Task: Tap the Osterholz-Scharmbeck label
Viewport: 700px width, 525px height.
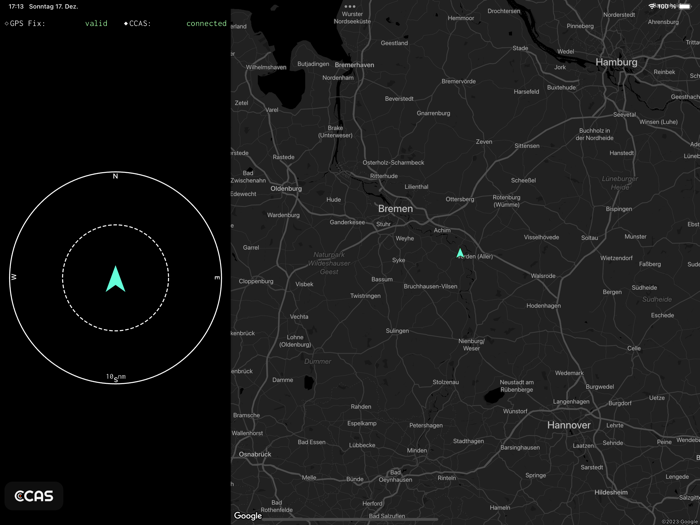Action: pos(393,162)
